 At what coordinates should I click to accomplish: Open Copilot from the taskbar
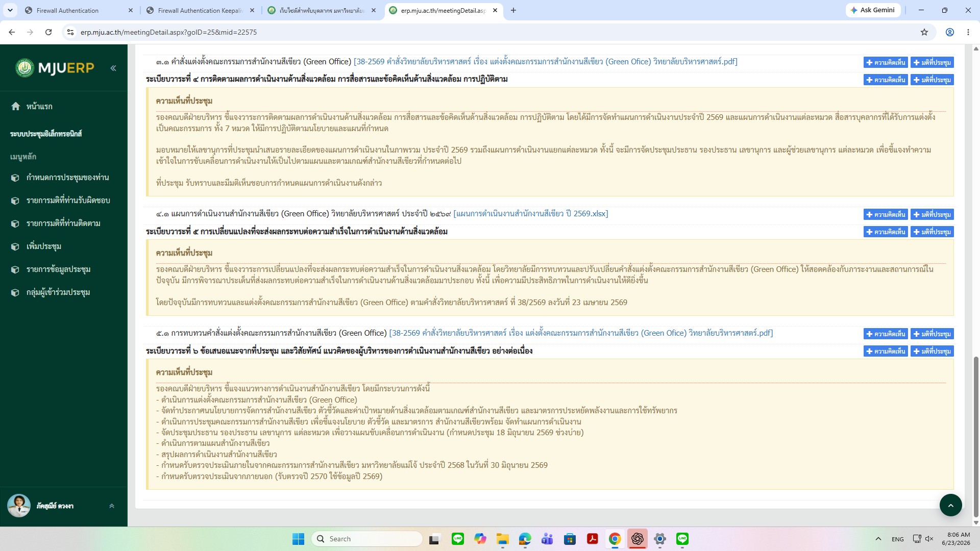[480, 539]
